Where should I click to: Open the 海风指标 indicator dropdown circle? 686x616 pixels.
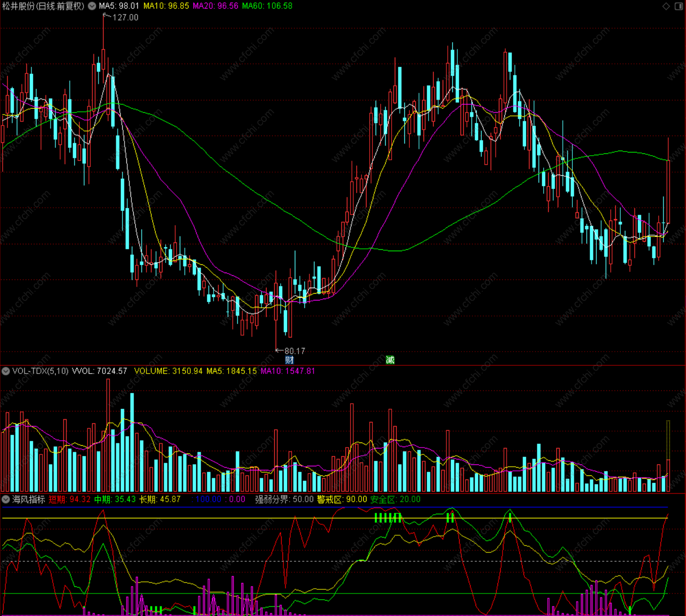pos(5,500)
